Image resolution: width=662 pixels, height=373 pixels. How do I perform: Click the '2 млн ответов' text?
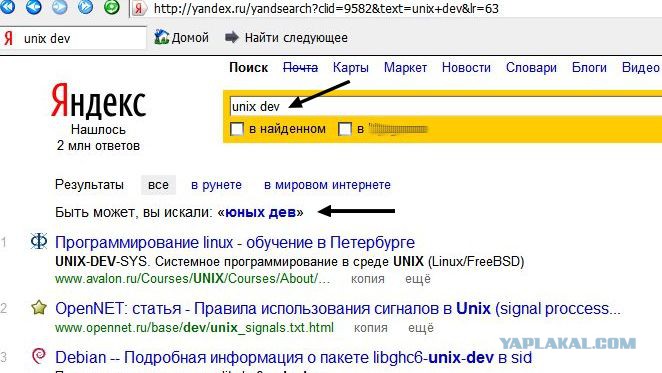point(98,146)
